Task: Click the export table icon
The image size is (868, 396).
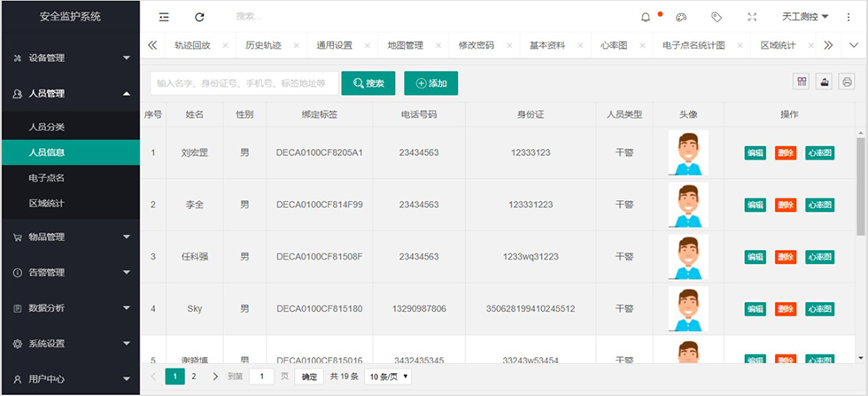Action: click(825, 82)
